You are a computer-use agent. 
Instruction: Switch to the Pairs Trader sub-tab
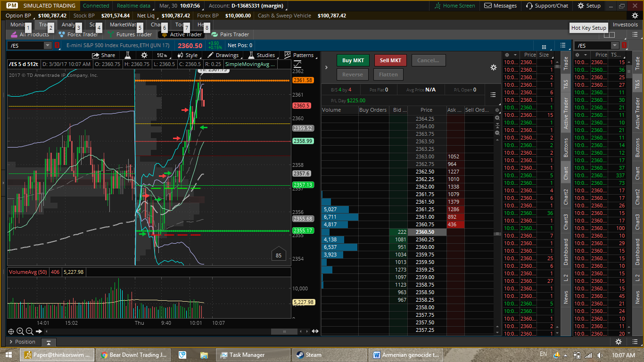[230, 34]
